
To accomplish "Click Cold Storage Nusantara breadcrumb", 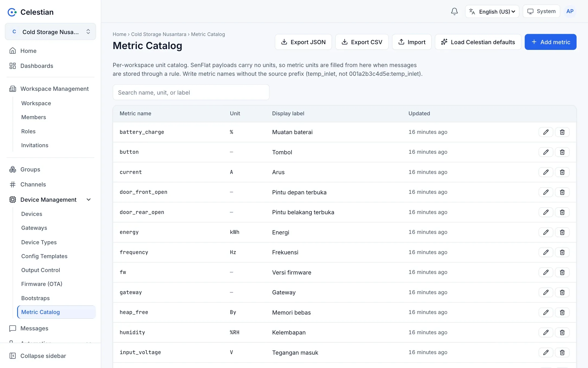I will (159, 34).
